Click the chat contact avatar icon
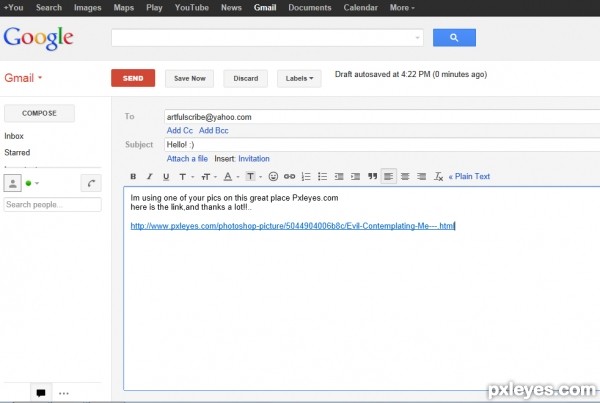The width and height of the screenshot is (600, 403). pyautogui.click(x=13, y=183)
